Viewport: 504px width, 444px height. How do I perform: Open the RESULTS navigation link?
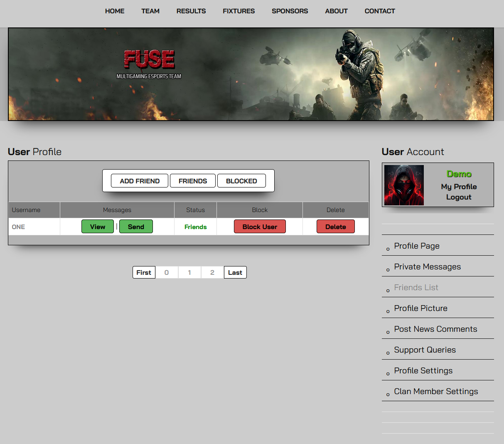click(x=191, y=11)
